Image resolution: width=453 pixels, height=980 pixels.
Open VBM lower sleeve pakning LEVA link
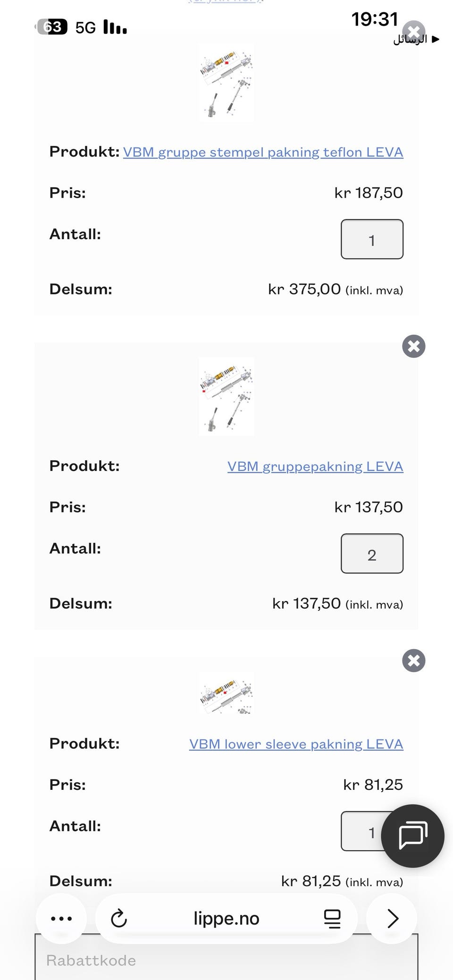pos(296,744)
